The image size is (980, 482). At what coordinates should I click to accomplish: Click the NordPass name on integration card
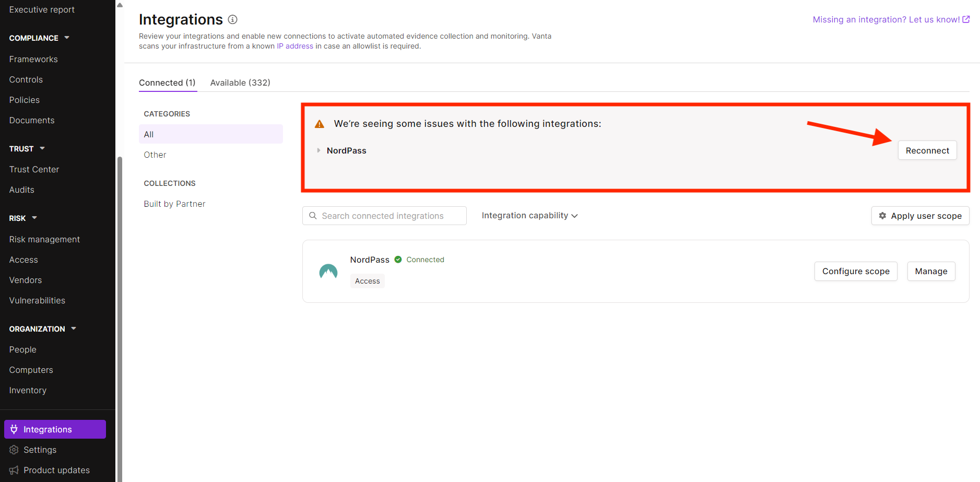(370, 260)
